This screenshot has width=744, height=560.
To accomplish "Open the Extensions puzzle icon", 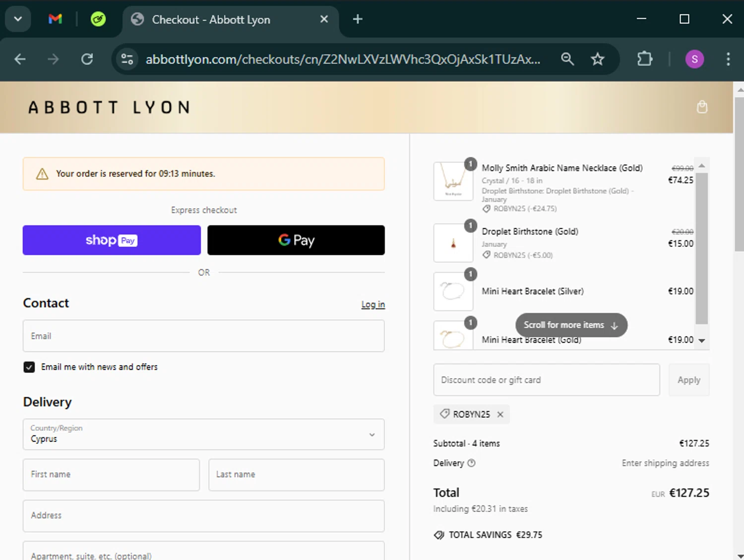I will coord(645,59).
